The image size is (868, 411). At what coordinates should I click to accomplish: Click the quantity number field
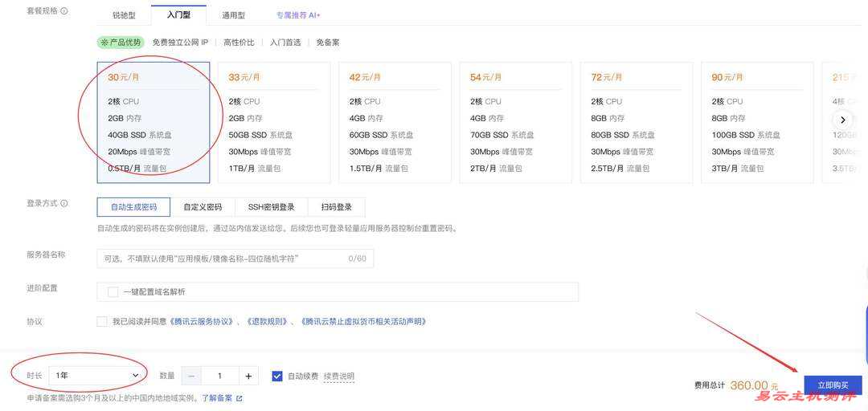(219, 376)
